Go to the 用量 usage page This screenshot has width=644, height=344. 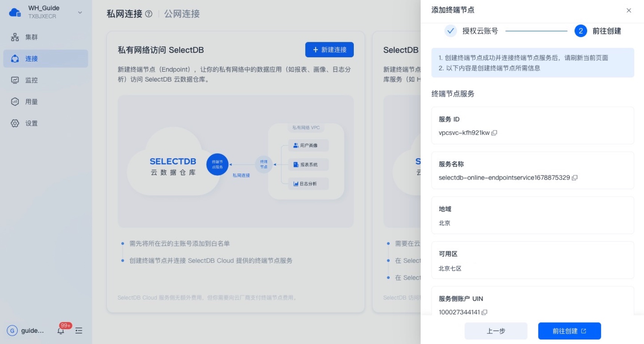[46, 102]
